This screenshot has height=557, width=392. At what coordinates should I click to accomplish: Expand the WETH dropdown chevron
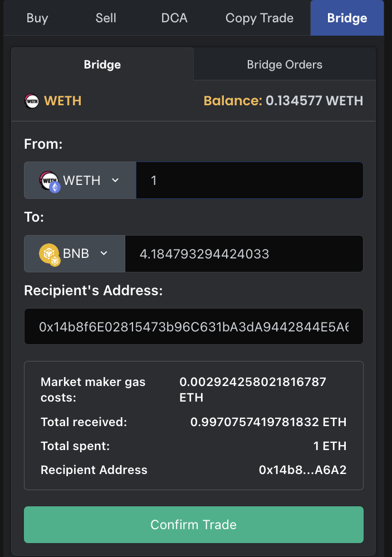115,180
